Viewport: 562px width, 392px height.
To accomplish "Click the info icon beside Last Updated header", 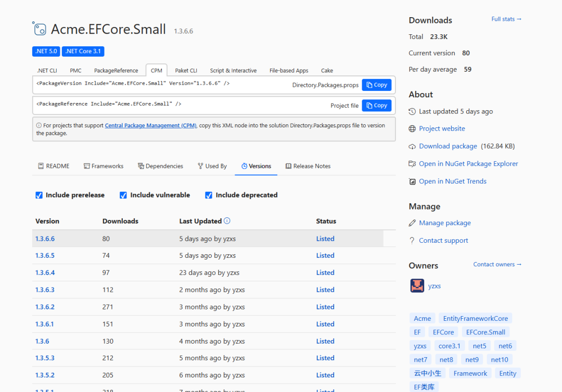I will pos(227,221).
